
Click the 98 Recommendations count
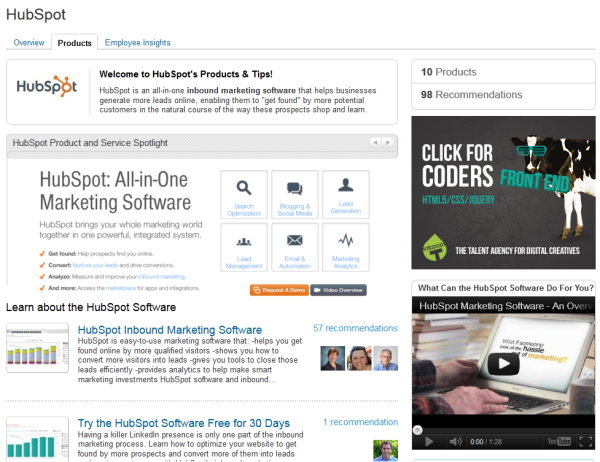(471, 95)
